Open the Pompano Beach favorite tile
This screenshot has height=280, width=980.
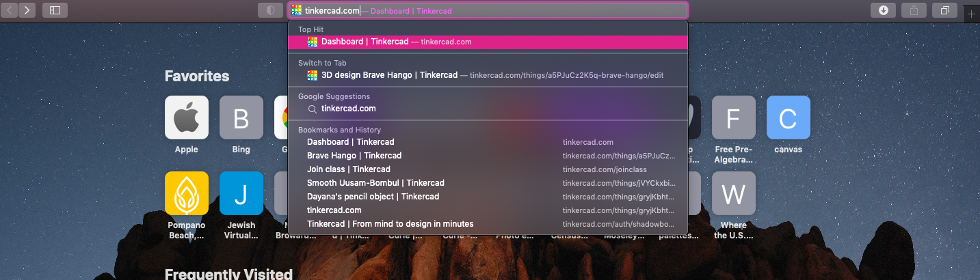(187, 193)
